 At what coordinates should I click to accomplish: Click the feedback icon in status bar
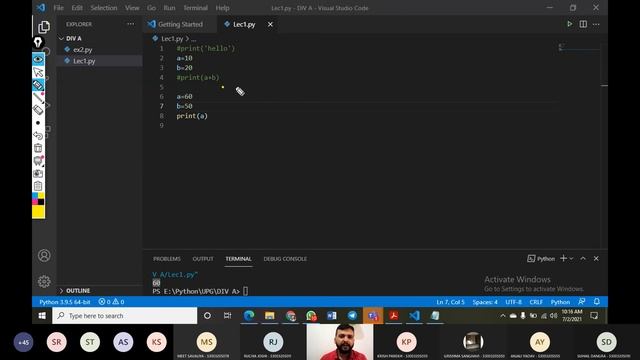click(x=582, y=302)
